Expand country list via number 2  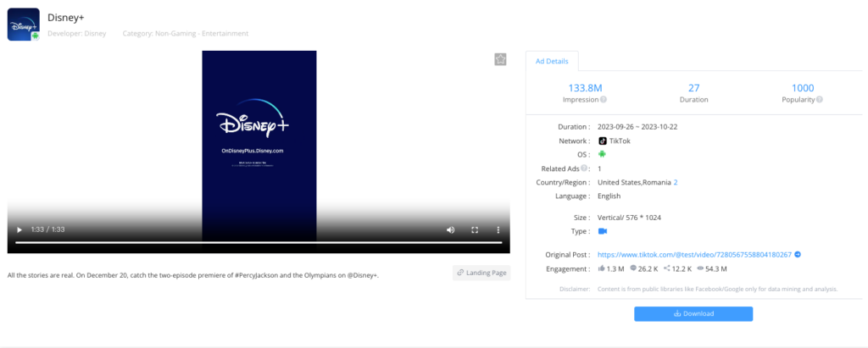coord(676,182)
